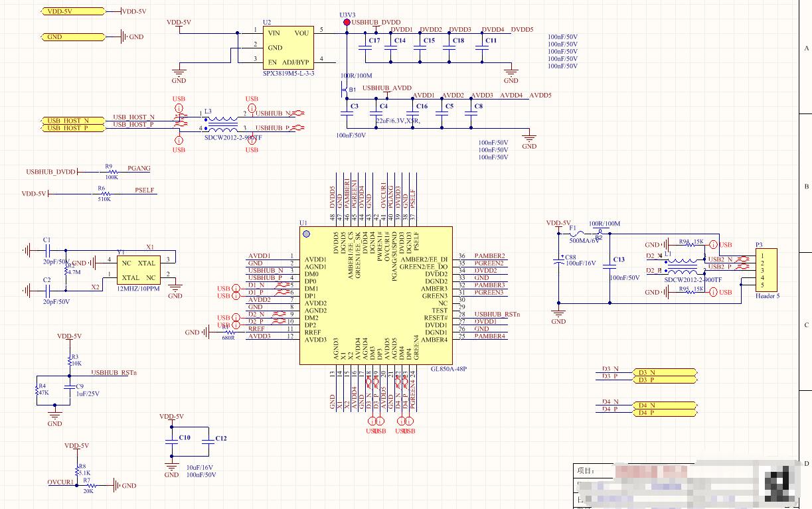Select the red U3V3 test point dot
Viewport: 812px width, 509px height.
pos(347,23)
